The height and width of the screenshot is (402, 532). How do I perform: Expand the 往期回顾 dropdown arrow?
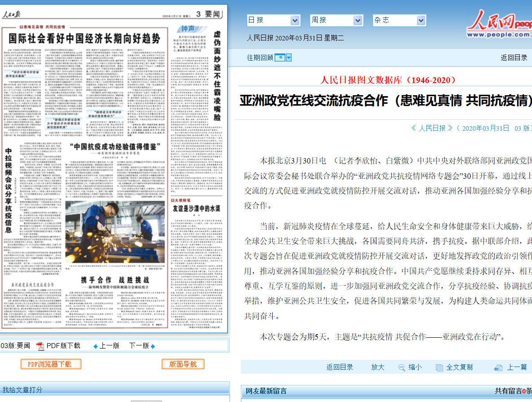tap(289, 57)
